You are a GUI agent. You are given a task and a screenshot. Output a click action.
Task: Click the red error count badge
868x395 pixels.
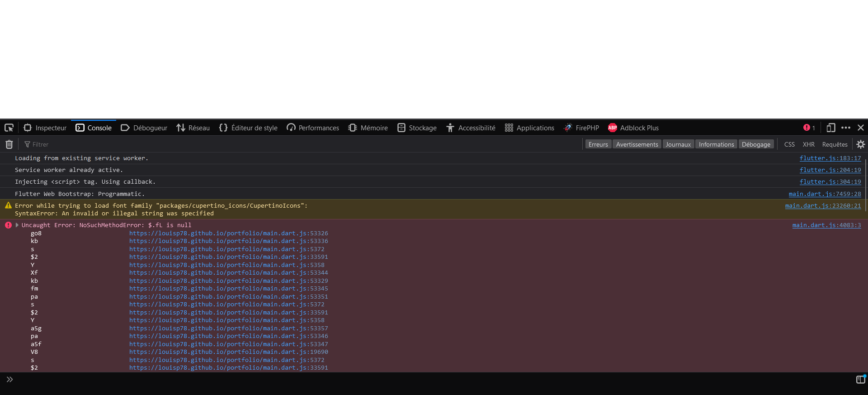(809, 128)
